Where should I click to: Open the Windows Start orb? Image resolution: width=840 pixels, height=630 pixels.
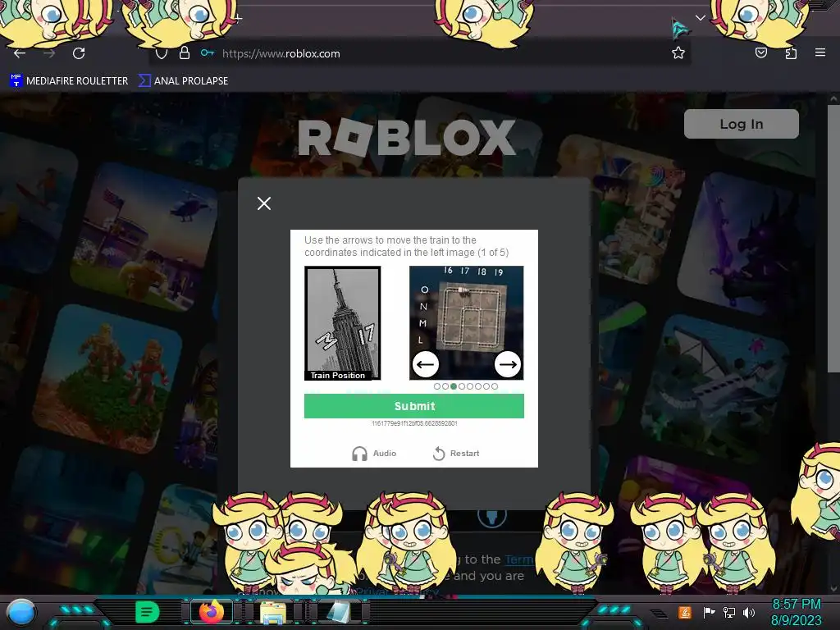(x=21, y=612)
